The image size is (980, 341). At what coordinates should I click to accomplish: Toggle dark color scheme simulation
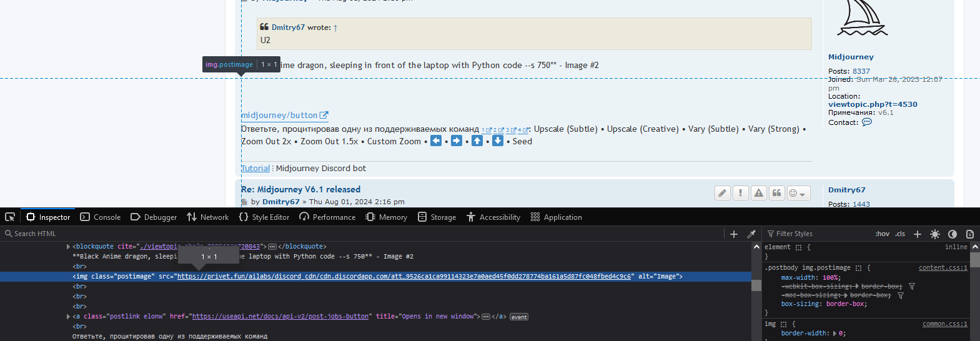point(953,234)
